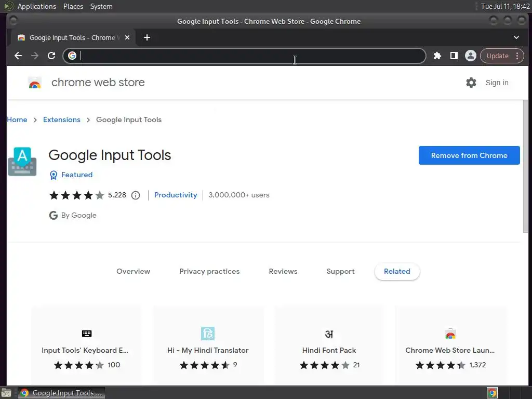Screen dimensions: 532x399
Task: Open Chrome menu three-dot icon
Action: [x=517, y=56]
